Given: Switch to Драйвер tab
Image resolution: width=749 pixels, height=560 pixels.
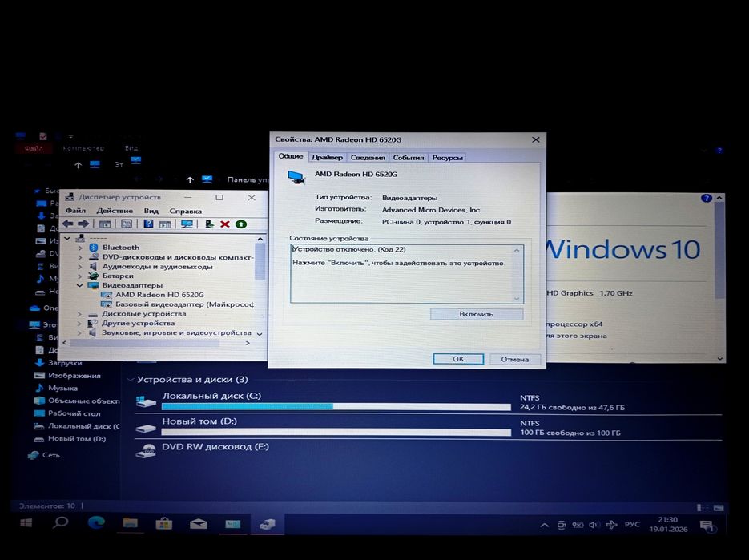Looking at the screenshot, I should coord(327,158).
